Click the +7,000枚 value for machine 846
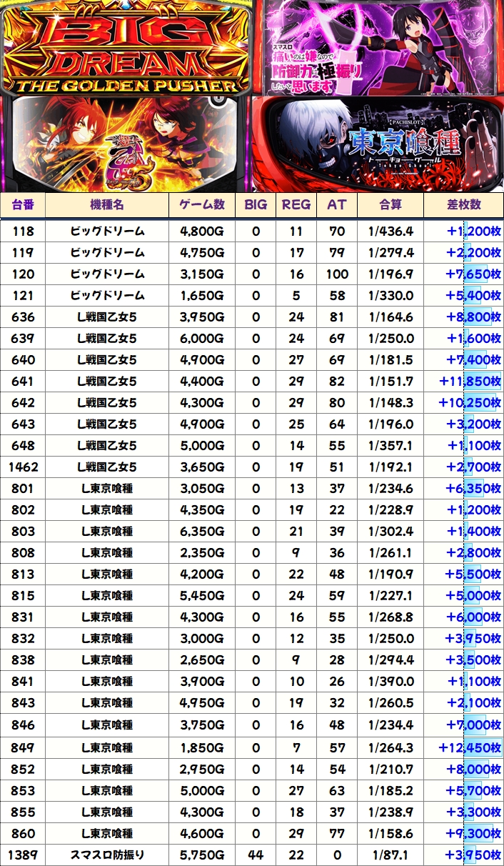Screen dimensions: 504x866 (x=464, y=725)
